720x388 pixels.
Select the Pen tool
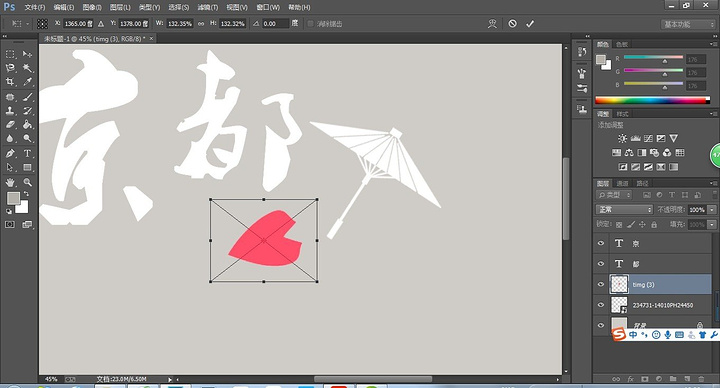[x=10, y=153]
